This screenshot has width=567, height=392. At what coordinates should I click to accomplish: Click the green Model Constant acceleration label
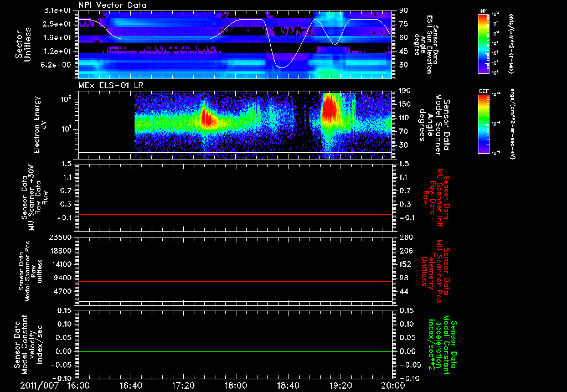coord(441,345)
